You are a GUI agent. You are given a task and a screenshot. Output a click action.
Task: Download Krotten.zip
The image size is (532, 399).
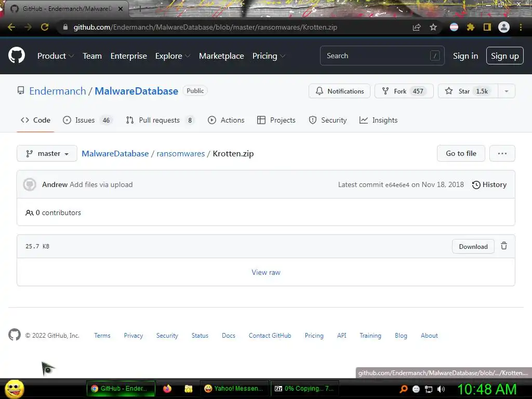[473, 247]
